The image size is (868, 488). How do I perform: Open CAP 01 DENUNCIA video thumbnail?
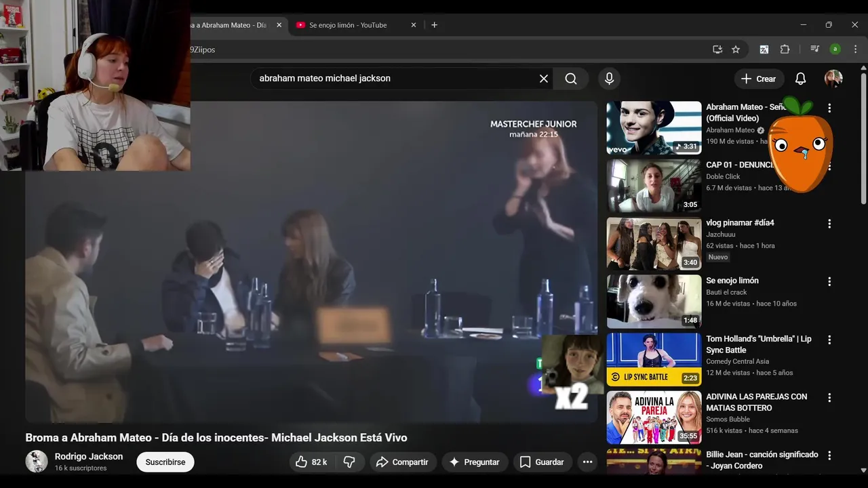(654, 186)
